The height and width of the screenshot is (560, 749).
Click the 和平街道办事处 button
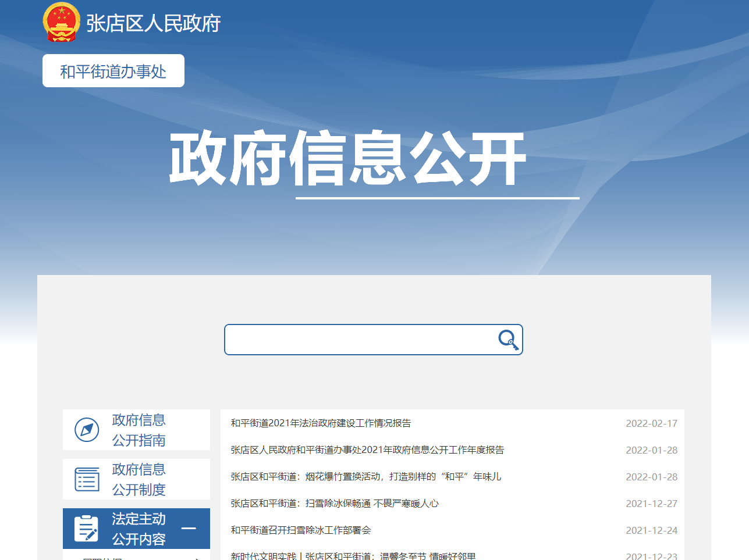tap(113, 71)
